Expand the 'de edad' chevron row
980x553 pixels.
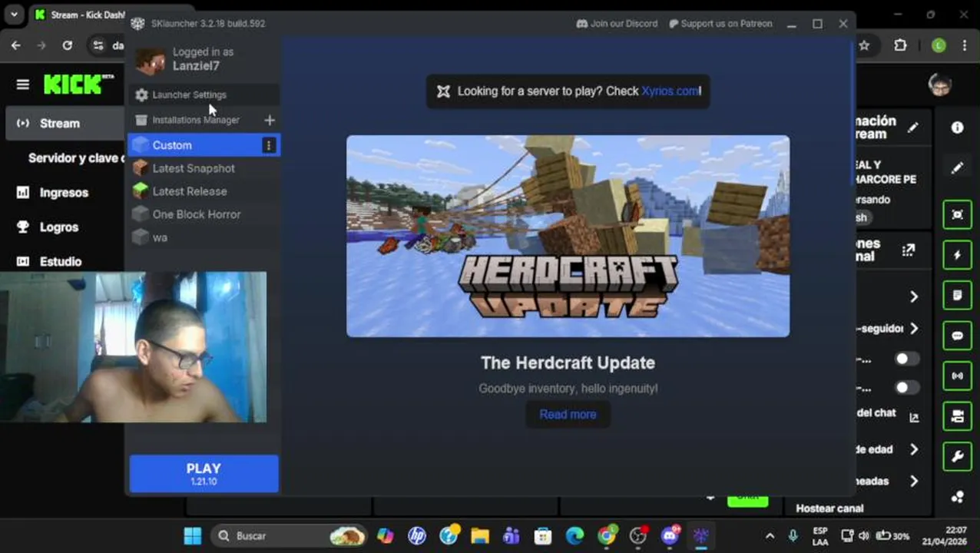(913, 449)
